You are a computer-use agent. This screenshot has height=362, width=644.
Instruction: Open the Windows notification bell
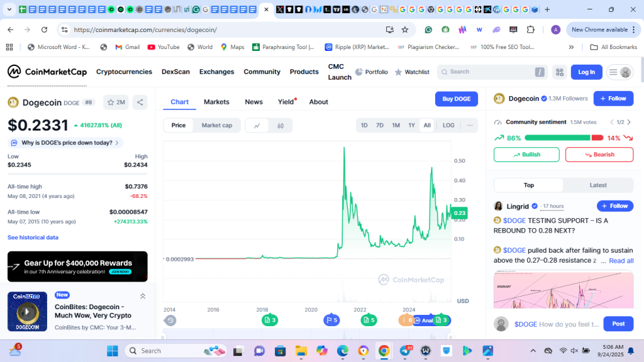tap(631, 351)
